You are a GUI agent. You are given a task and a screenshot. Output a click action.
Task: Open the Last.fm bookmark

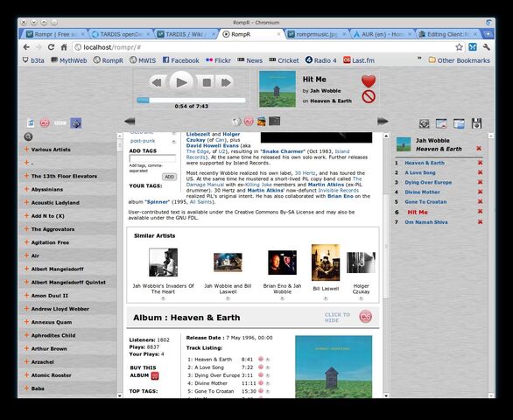pyautogui.click(x=359, y=60)
